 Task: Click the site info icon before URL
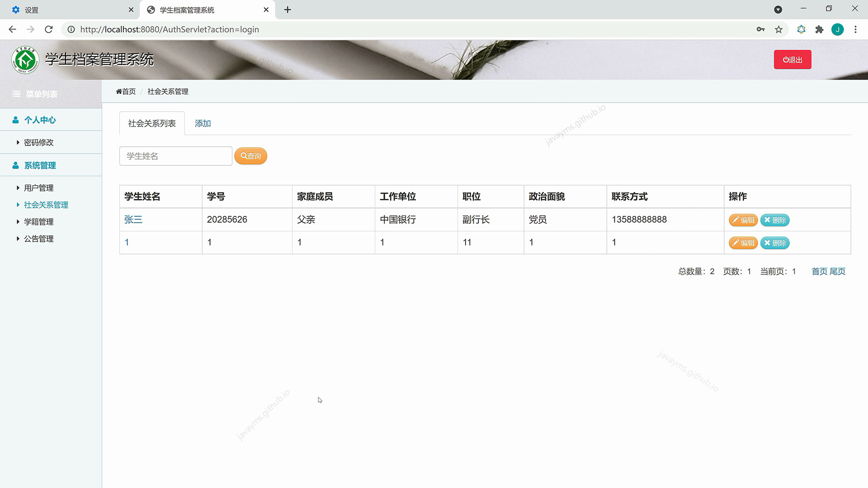[71, 29]
